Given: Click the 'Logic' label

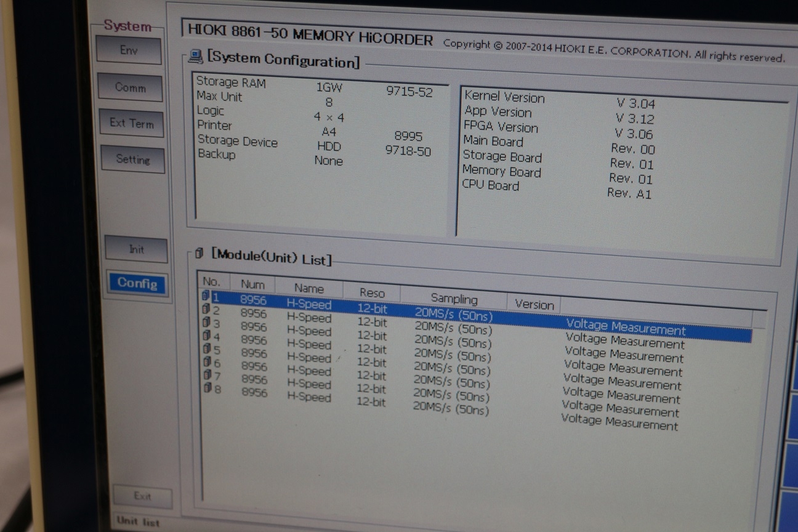Looking at the screenshot, I should tap(211, 111).
